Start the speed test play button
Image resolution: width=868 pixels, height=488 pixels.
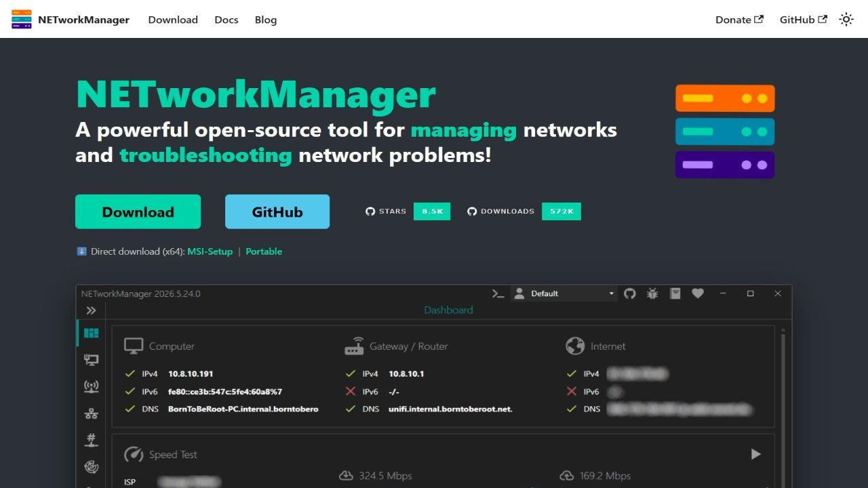click(x=755, y=454)
